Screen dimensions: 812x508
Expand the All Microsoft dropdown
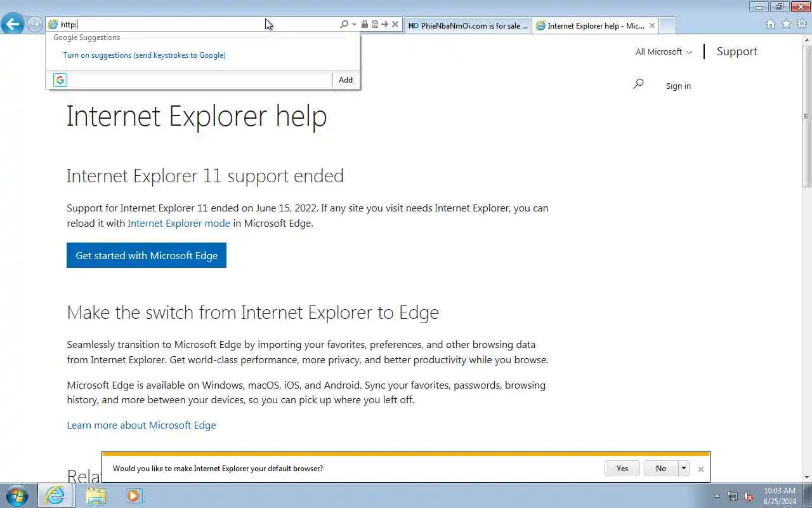click(x=664, y=52)
